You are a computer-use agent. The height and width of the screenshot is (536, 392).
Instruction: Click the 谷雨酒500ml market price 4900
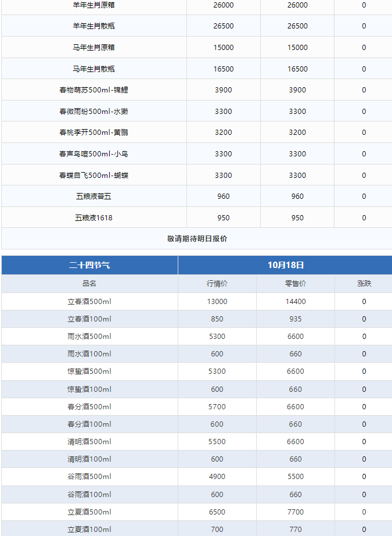(x=217, y=477)
